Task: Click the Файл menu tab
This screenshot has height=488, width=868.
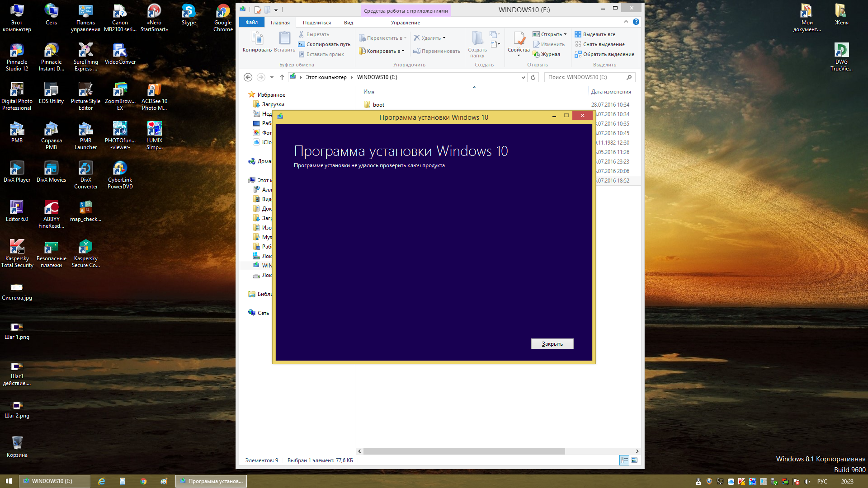Action: (250, 22)
